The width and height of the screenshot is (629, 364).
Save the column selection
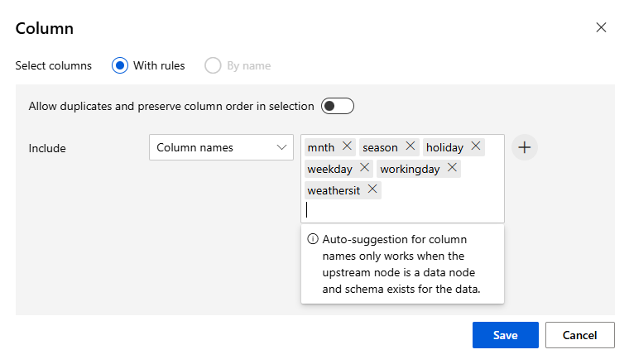point(506,335)
